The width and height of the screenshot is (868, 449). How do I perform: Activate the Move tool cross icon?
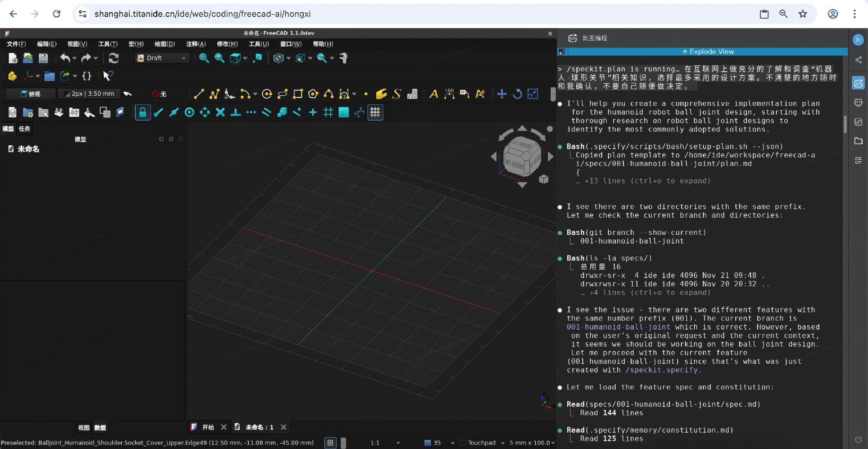point(502,94)
